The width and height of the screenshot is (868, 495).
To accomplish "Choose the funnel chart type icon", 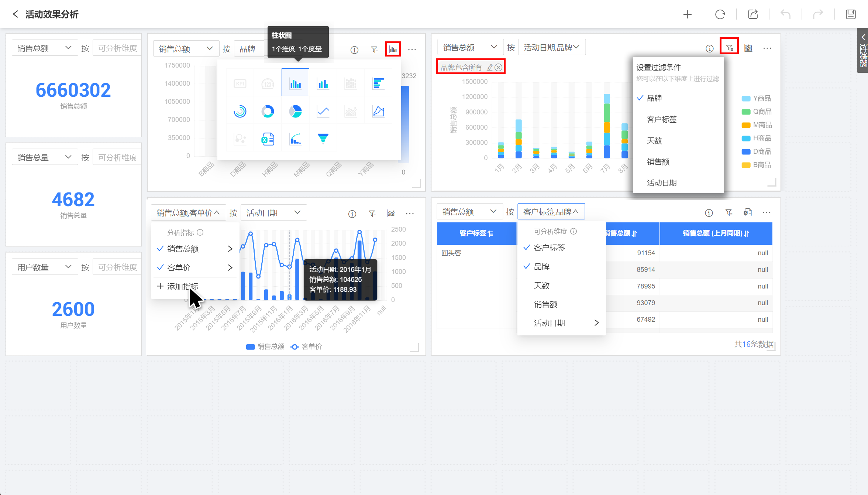I will [x=323, y=139].
